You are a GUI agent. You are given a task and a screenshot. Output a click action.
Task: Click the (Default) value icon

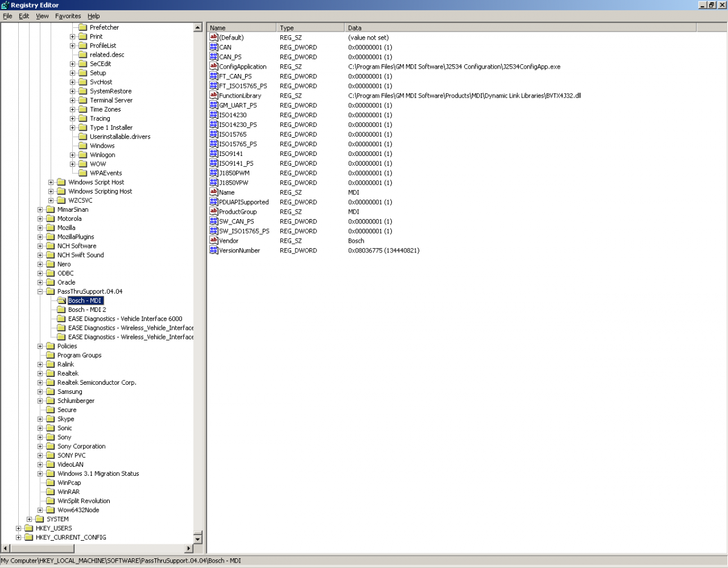click(x=214, y=38)
